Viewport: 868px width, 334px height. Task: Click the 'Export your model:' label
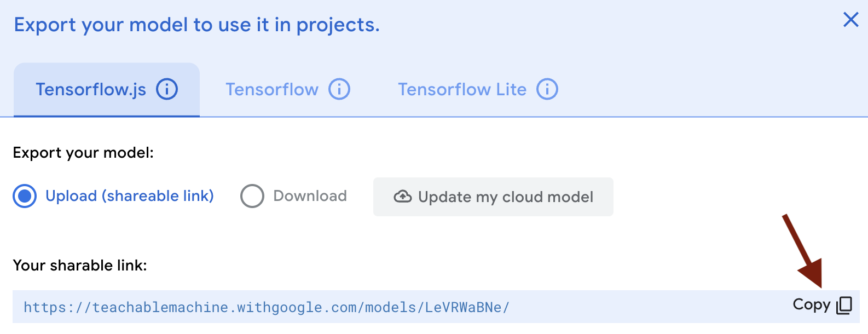coord(83,153)
